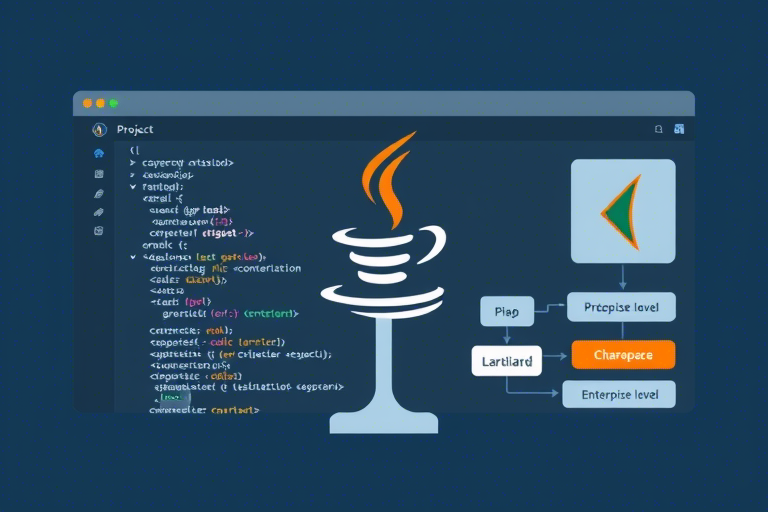Select the 'Enterpise level' box
Image resolution: width=768 pixels, height=512 pixels.
coord(619,394)
